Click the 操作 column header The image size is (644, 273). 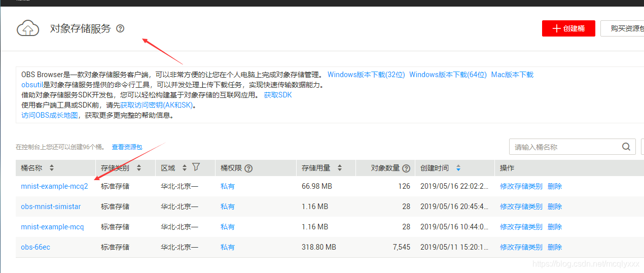pyautogui.click(x=507, y=168)
